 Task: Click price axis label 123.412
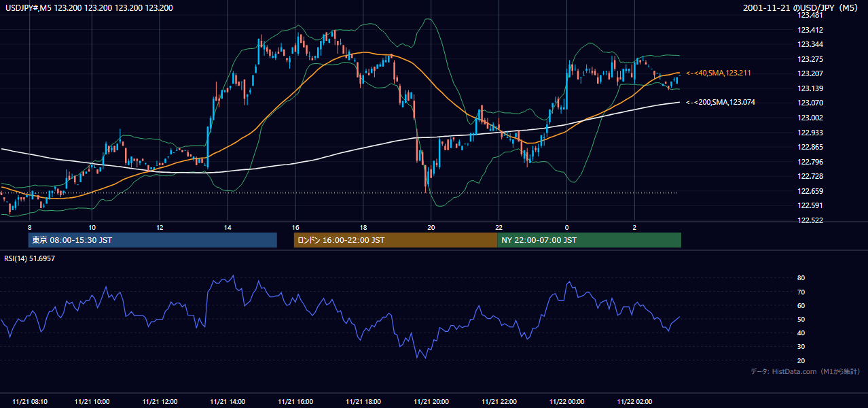click(x=810, y=30)
